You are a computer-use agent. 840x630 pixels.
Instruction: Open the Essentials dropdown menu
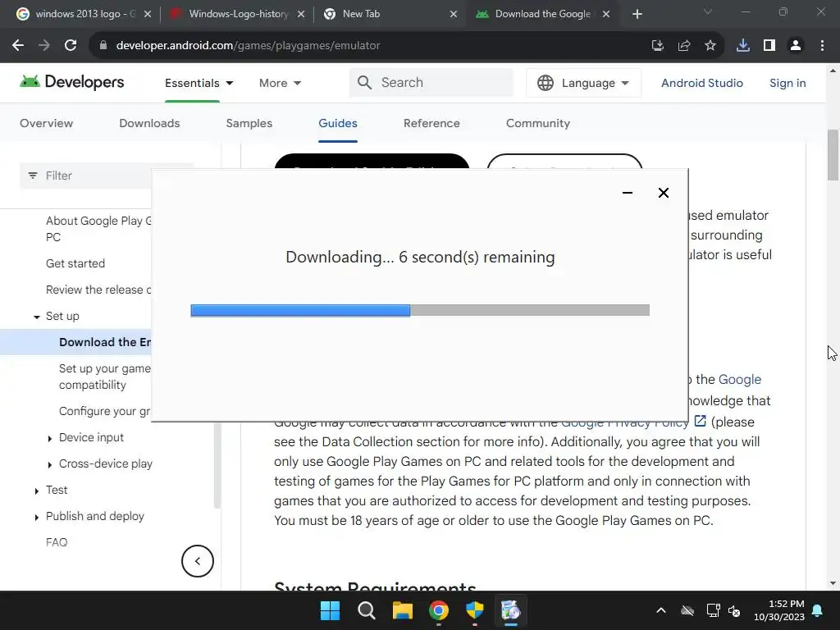tap(199, 83)
